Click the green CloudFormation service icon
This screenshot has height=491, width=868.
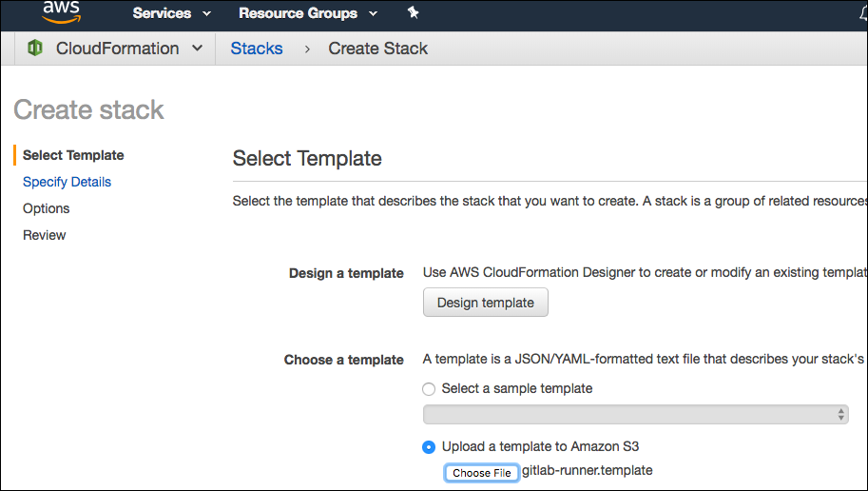coord(35,49)
